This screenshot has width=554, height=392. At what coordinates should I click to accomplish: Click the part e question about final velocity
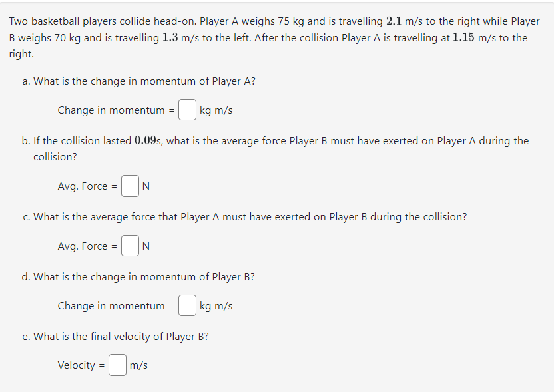pos(121,337)
